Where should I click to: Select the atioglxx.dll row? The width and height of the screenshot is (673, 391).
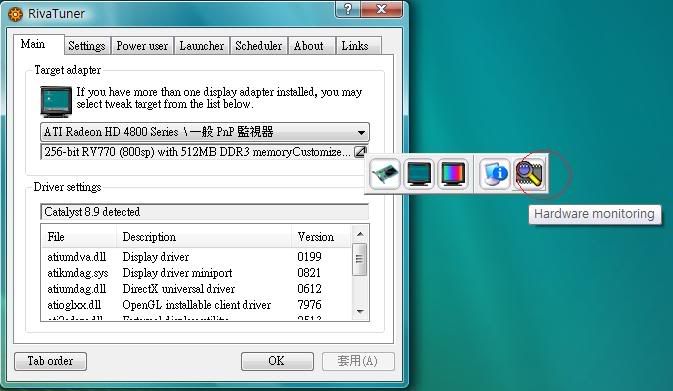[197, 305]
